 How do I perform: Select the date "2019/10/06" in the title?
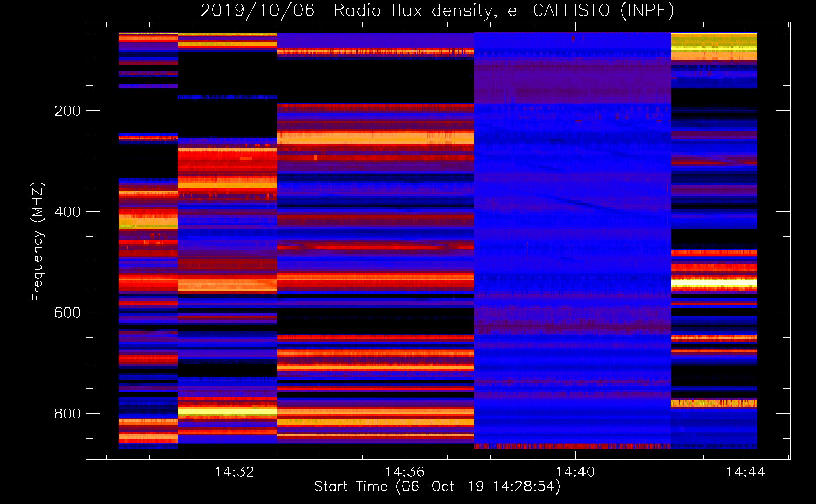[258, 10]
